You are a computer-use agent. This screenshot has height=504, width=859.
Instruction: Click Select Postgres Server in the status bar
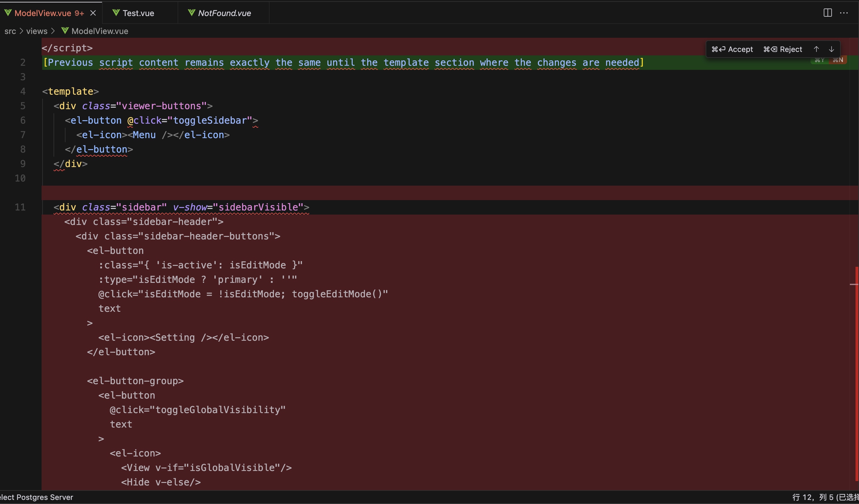(37, 497)
